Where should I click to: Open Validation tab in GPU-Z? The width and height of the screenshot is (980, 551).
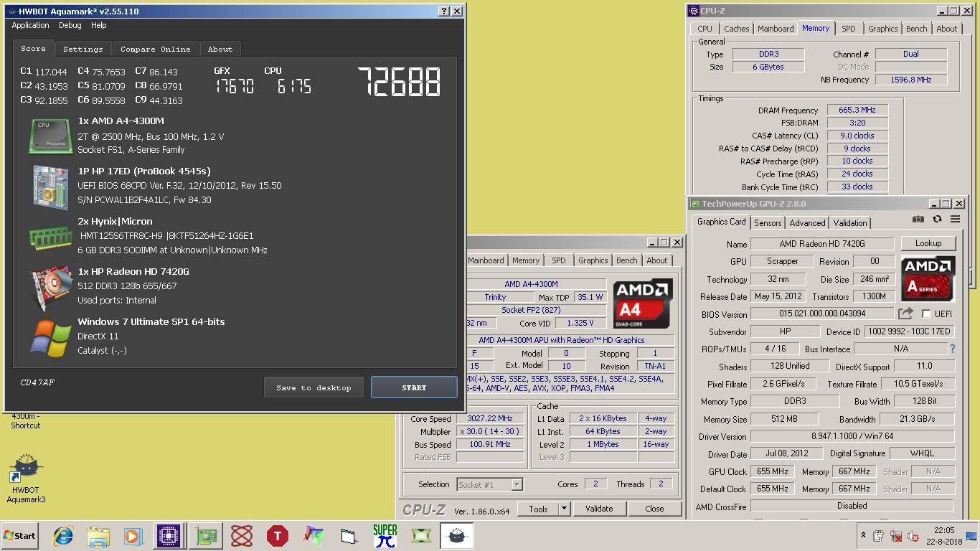(851, 222)
